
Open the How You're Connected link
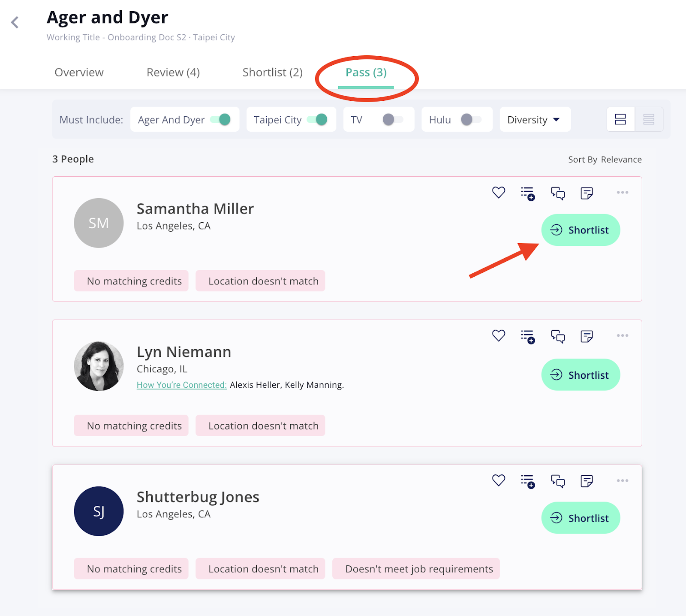tap(181, 385)
